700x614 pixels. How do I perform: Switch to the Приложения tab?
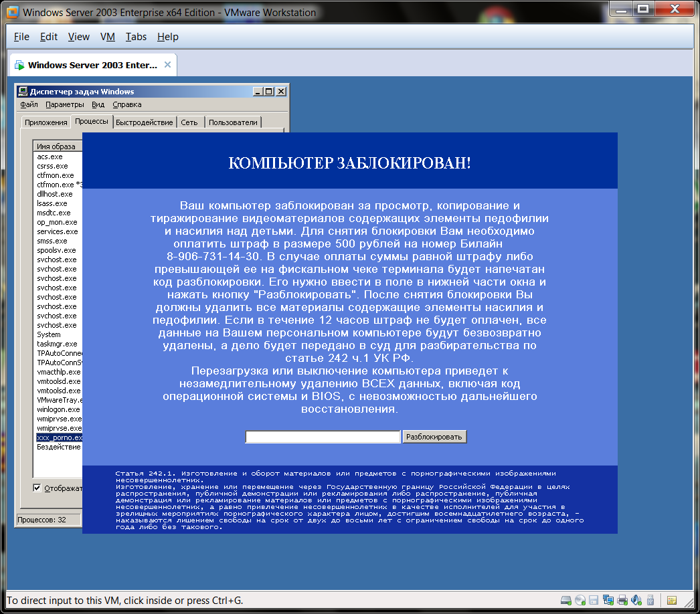coord(46,122)
